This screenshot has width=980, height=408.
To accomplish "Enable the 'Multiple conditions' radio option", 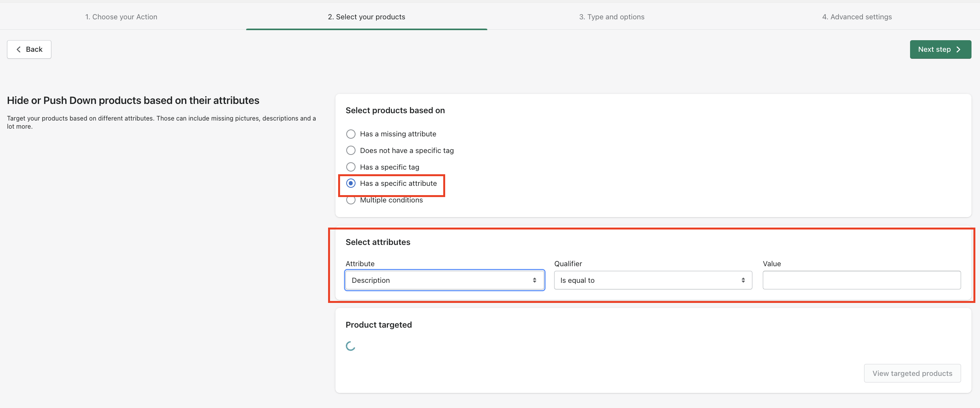I will (351, 200).
